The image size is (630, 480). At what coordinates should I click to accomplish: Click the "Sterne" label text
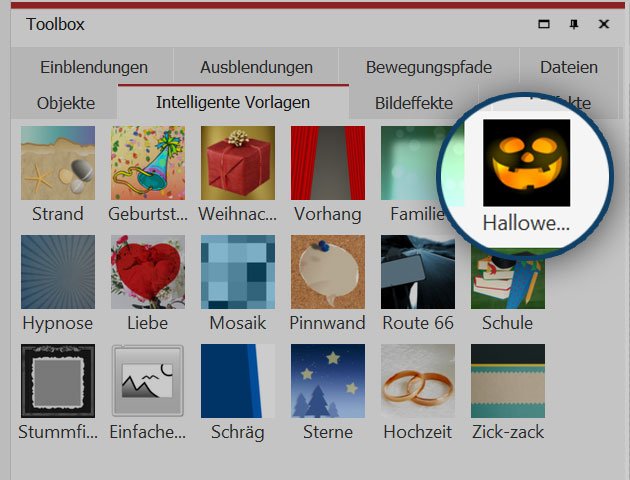(328, 432)
